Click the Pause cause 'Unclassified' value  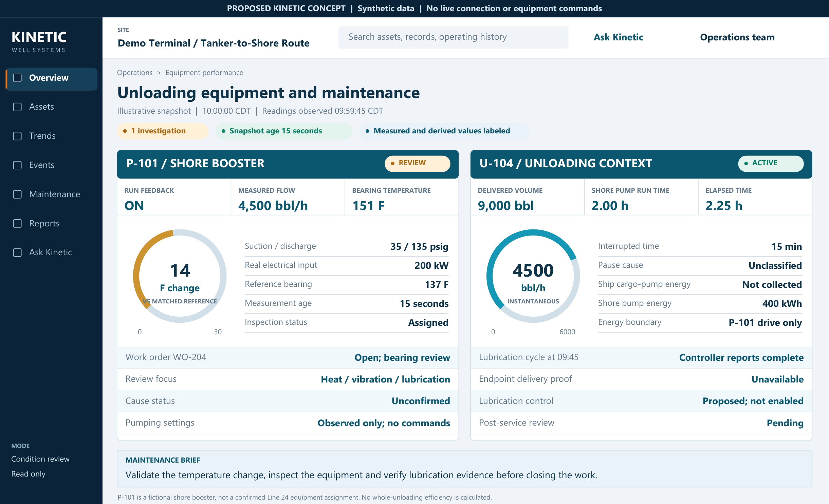[x=775, y=265]
